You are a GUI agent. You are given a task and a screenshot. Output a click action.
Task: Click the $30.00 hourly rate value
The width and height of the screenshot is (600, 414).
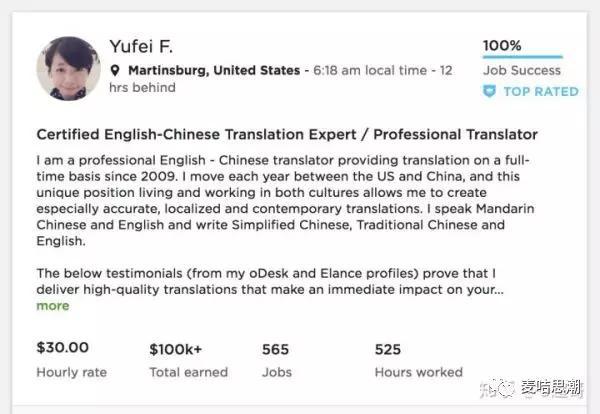(x=63, y=347)
